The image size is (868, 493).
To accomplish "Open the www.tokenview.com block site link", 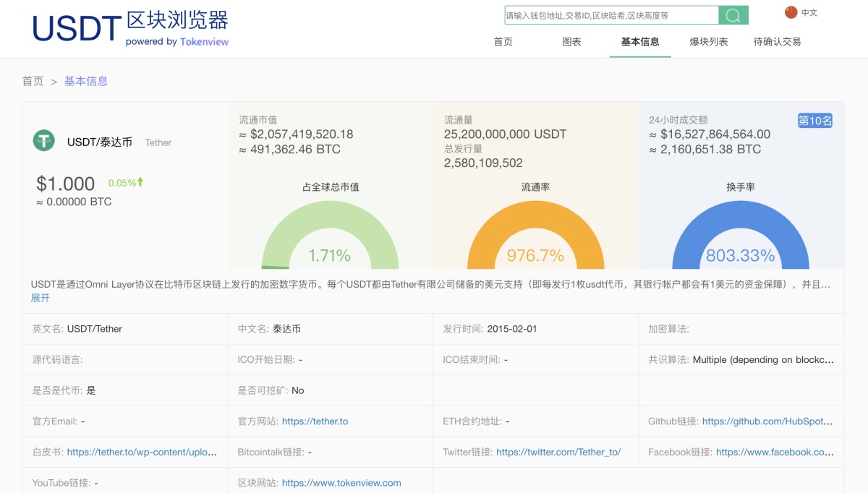I will (341, 483).
